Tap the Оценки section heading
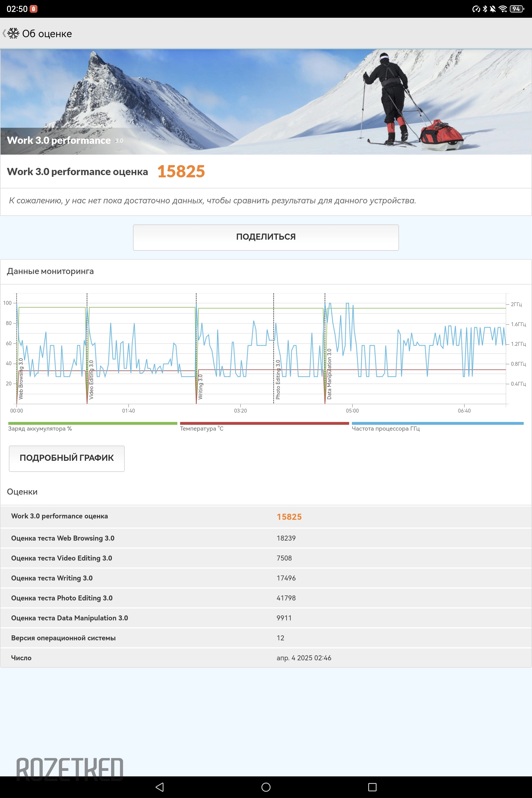Image resolution: width=532 pixels, height=798 pixels. click(x=22, y=492)
